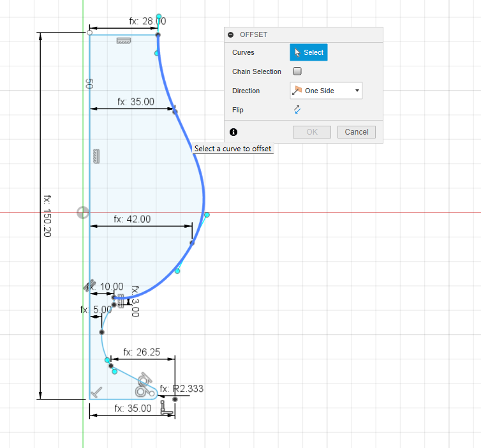481x448 pixels.
Task: Click the fx: 42.00 dimension label
Action: pyautogui.click(x=132, y=219)
